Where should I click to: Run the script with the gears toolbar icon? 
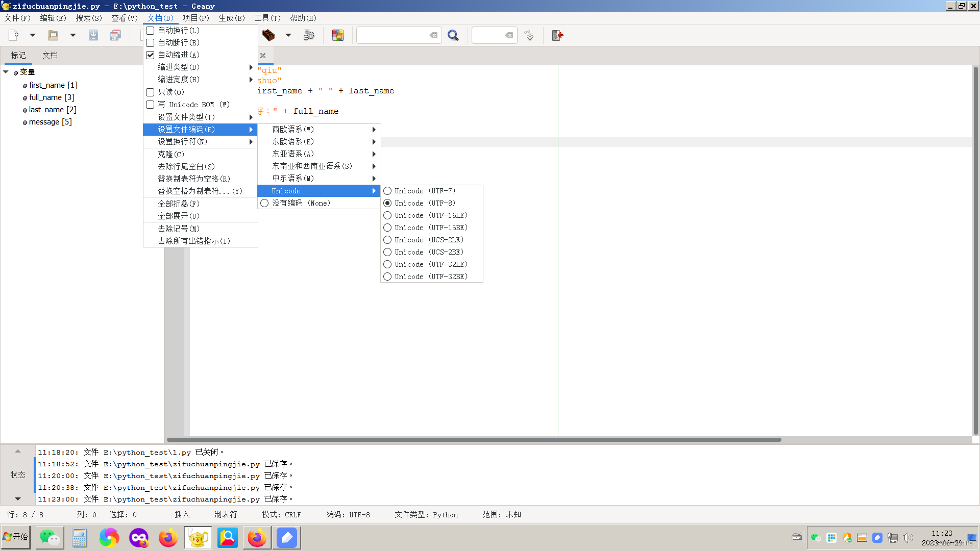coord(309,35)
